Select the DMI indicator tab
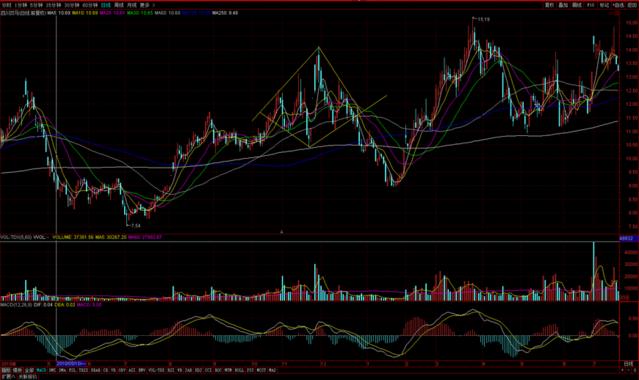Image resolution: width=639 pixels, height=380 pixels. point(52,370)
